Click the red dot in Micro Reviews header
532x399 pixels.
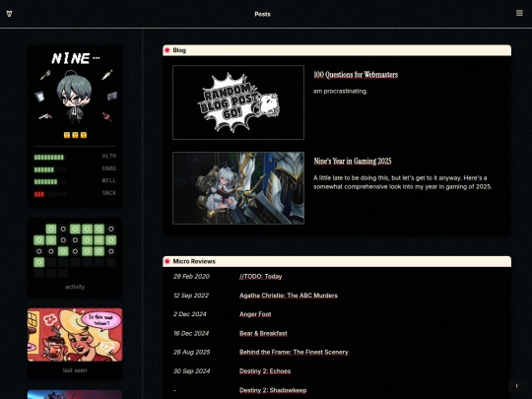pyautogui.click(x=167, y=261)
